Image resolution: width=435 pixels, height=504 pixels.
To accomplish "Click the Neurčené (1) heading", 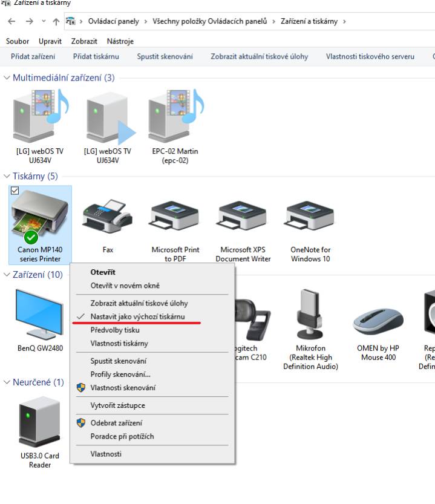I will [x=38, y=382].
